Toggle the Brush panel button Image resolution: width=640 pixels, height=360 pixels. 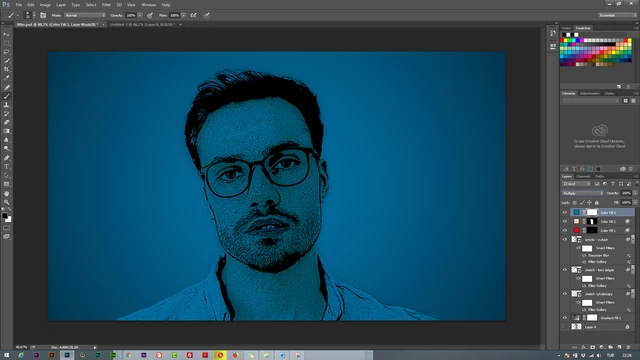[x=43, y=15]
